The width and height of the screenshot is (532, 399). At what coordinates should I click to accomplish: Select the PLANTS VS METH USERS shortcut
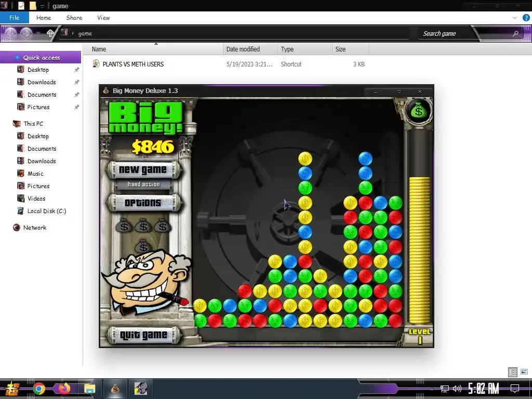pos(133,64)
